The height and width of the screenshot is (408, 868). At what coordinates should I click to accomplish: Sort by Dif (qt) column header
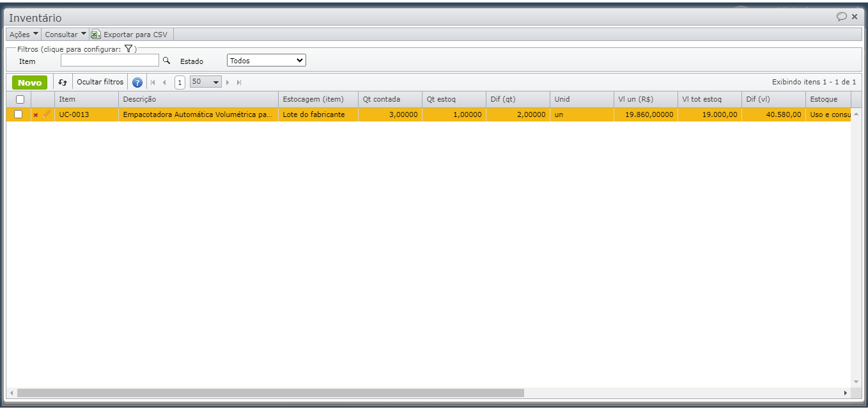(518, 99)
